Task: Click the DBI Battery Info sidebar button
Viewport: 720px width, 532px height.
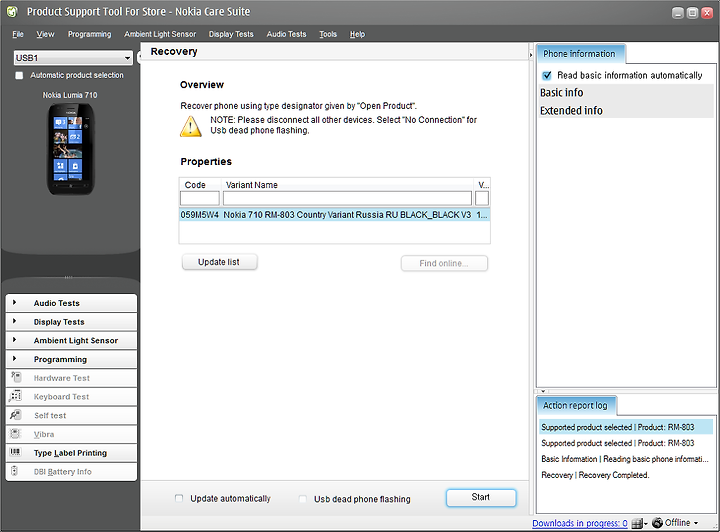Action: pyautogui.click(x=71, y=471)
